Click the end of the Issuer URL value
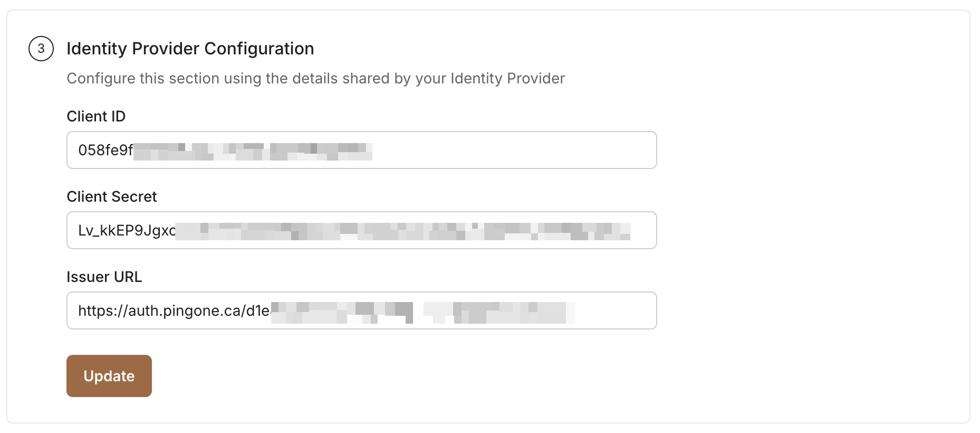Screen dimensions: 980x433 pyautogui.click(x=575, y=310)
